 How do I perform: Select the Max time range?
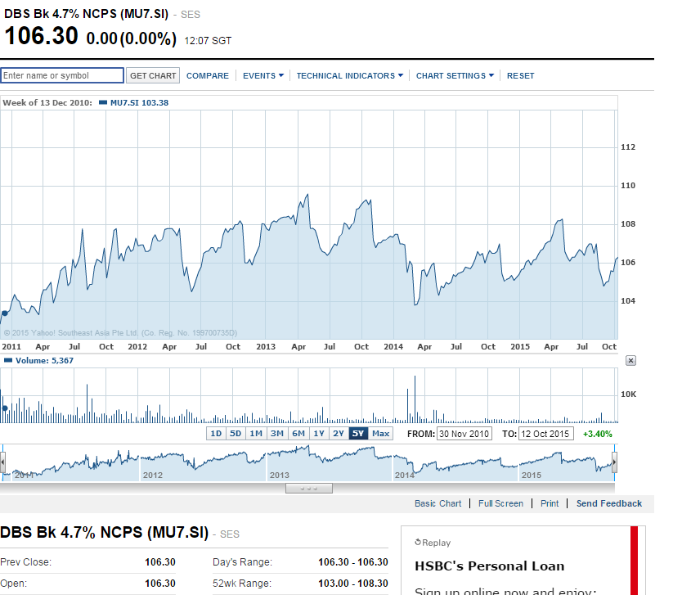pyautogui.click(x=381, y=434)
